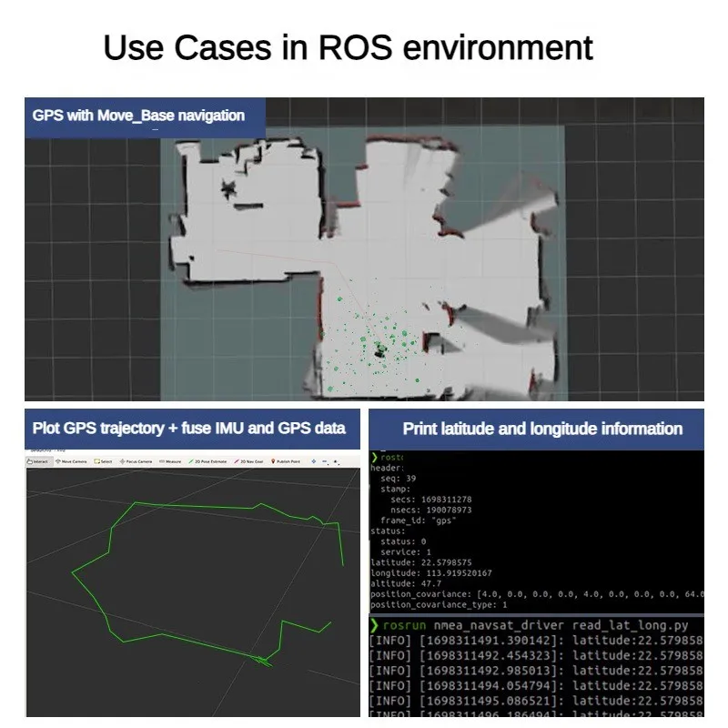Image resolution: width=728 pixels, height=728 pixels.
Task: Click the 'altitude: 47.7' terminal line
Action: point(406,583)
